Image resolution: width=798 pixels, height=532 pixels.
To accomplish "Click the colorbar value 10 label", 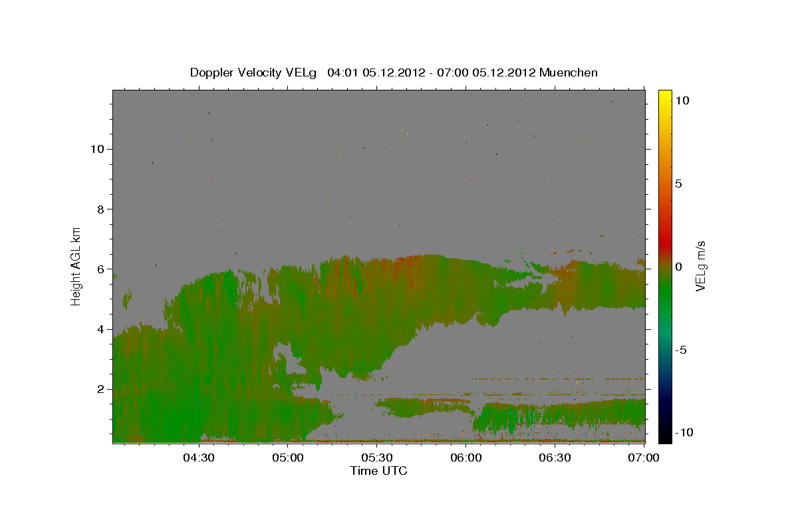I will [x=682, y=100].
